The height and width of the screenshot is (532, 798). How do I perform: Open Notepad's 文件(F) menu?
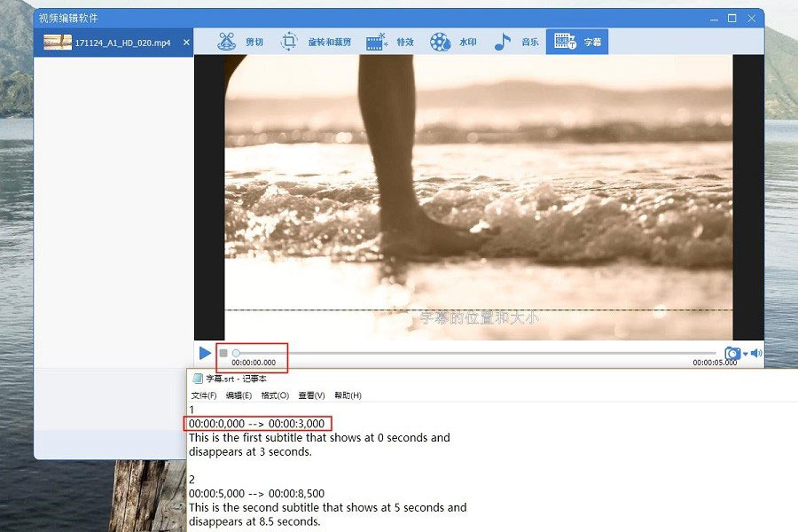[x=204, y=395]
